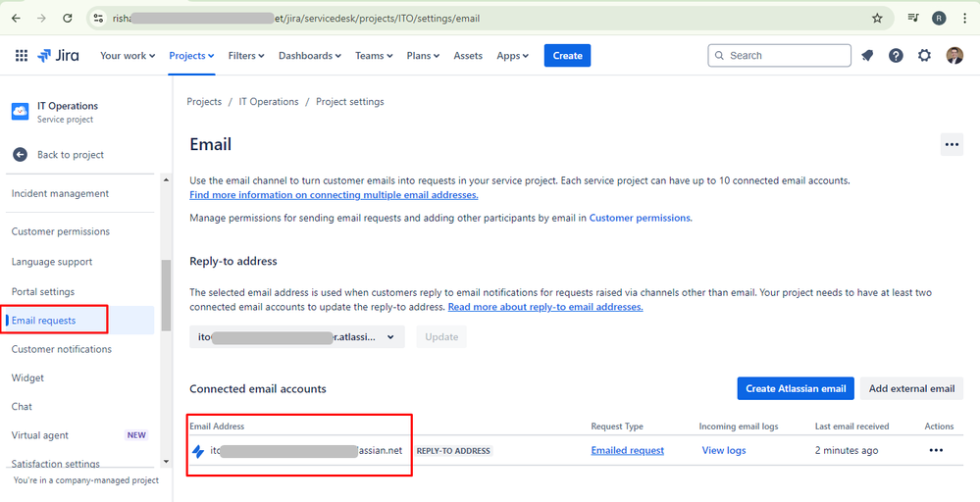Click the Email Address column header
Viewport: 980px width, 502px height.
tap(217, 427)
